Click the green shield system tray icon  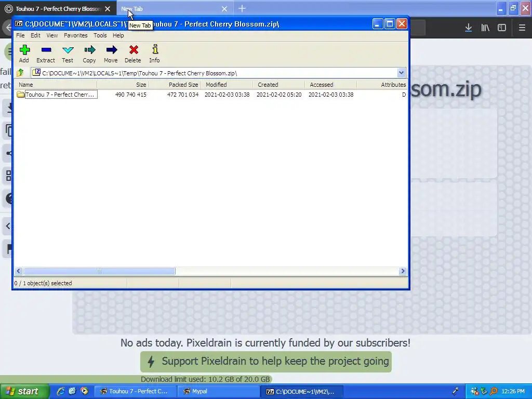pyautogui.click(x=484, y=391)
